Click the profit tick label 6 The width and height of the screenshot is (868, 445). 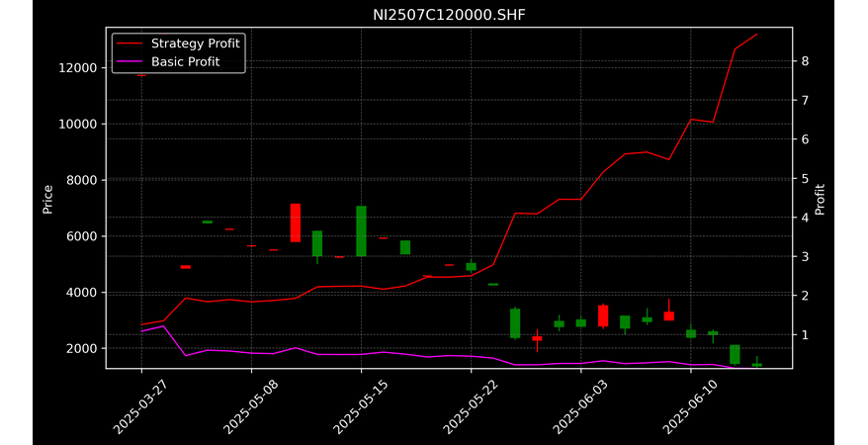805,139
